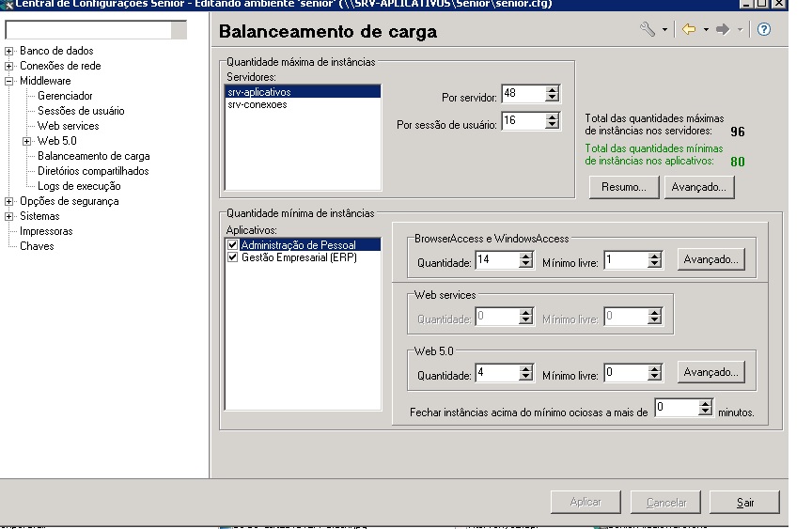812x529 pixels.
Task: Click the Web 5.0 Quantidade field
Action: click(496, 374)
